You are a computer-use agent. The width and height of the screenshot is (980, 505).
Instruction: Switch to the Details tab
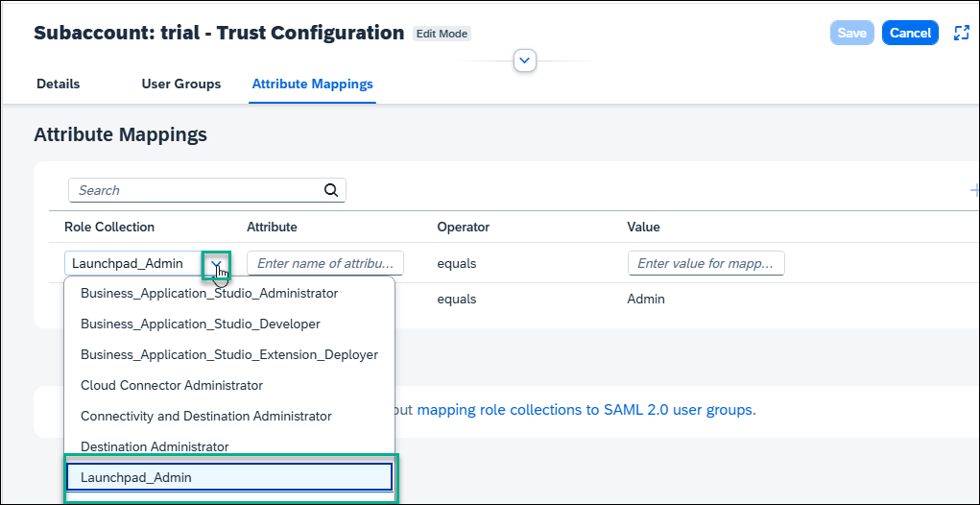tap(59, 84)
